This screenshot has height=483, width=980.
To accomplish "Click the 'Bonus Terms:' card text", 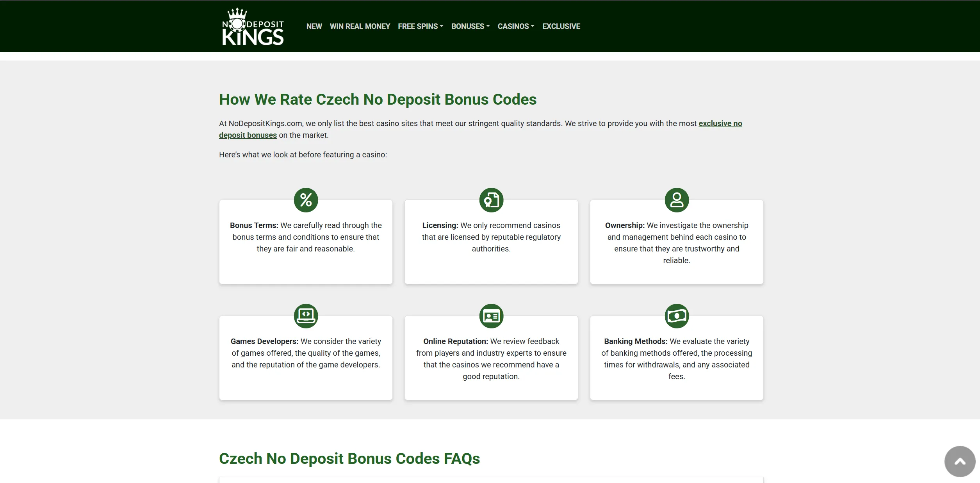I will pos(306,237).
